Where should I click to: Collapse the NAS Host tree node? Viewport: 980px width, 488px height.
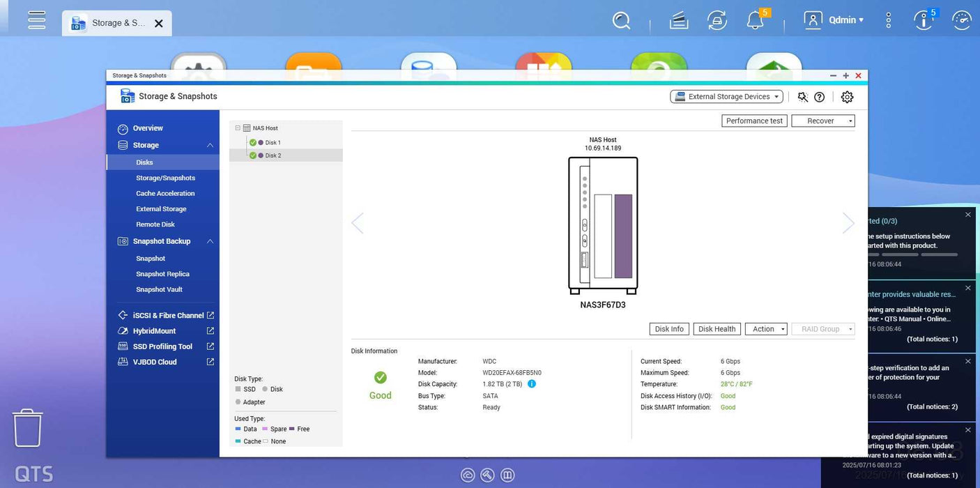(238, 128)
